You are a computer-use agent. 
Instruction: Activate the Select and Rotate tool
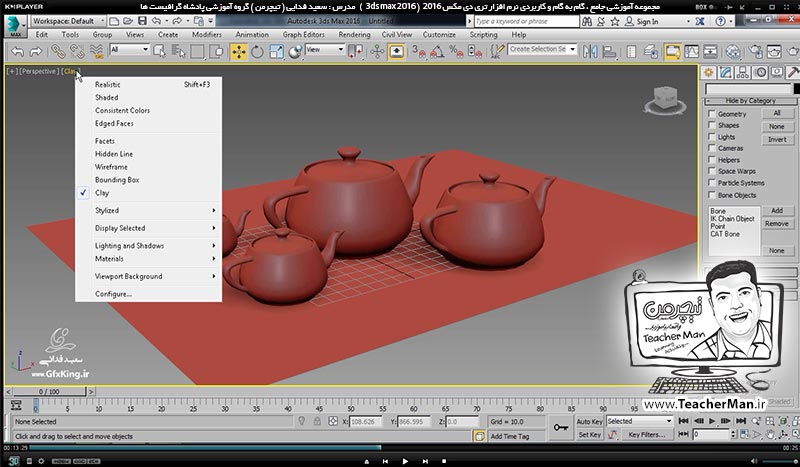point(257,51)
